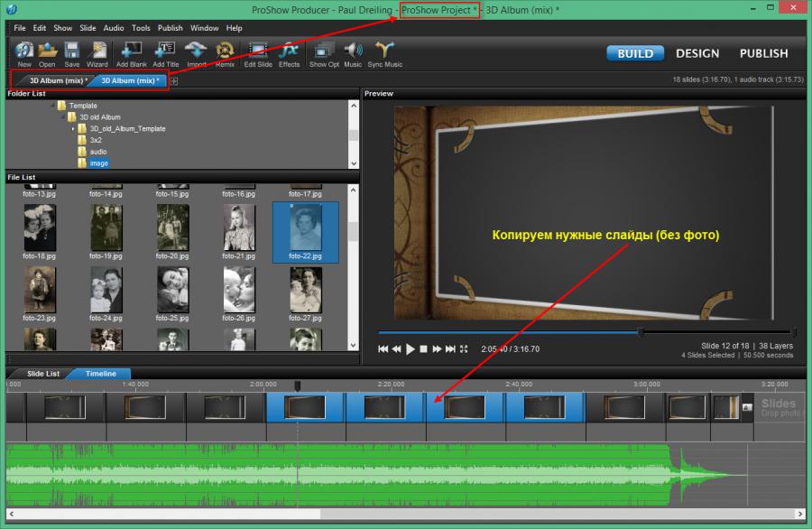Open the Audio menu

[x=114, y=28]
